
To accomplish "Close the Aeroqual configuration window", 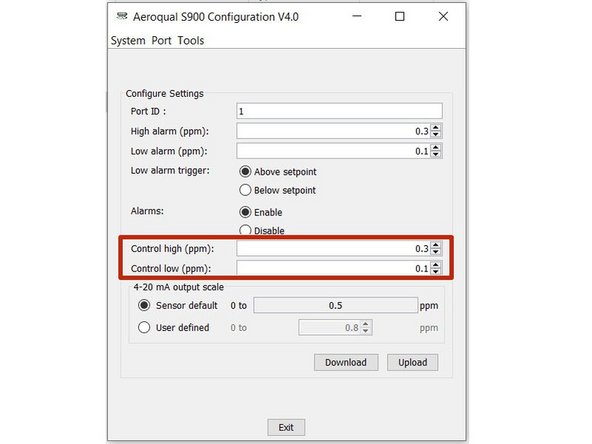I will [x=443, y=16].
